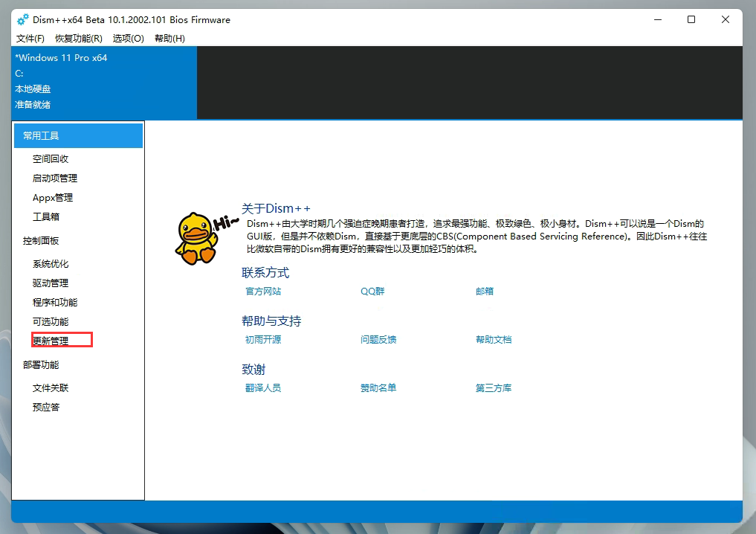This screenshot has width=756, height=534.
Task: Open the 恢复功能(R) menu
Action: pos(77,38)
